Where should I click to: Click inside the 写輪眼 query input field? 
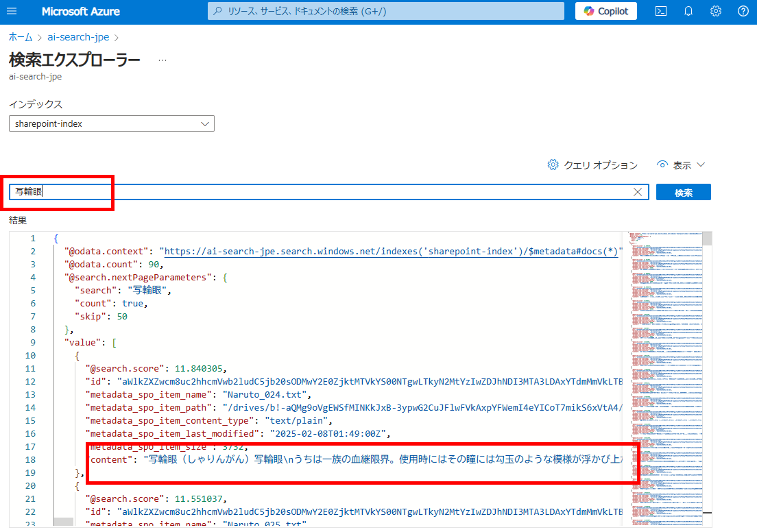[274, 192]
